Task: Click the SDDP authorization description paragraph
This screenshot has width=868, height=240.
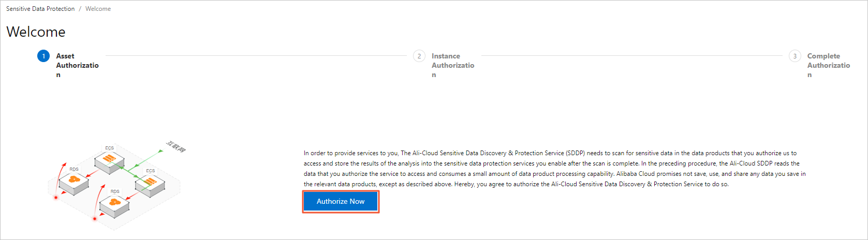Action: (x=554, y=169)
